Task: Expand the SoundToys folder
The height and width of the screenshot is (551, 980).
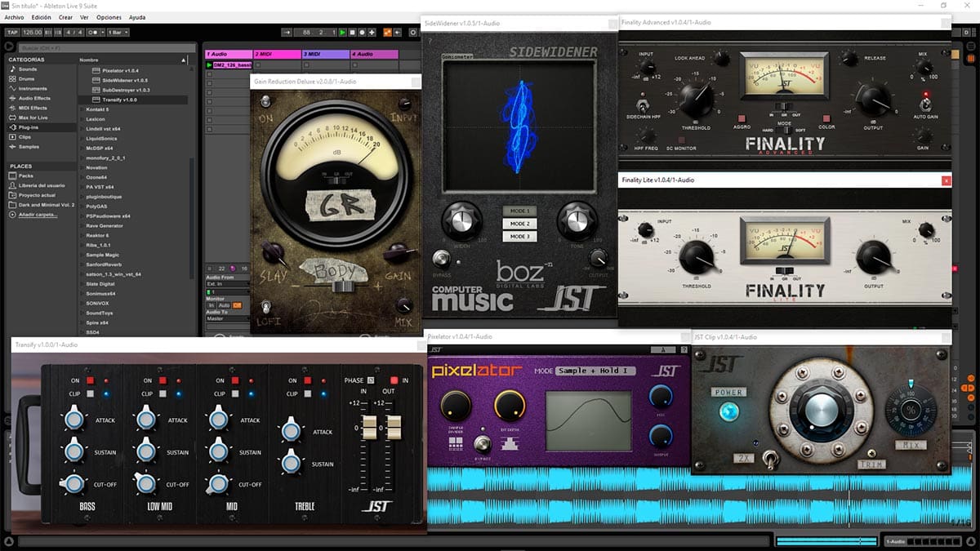Action: [99, 313]
